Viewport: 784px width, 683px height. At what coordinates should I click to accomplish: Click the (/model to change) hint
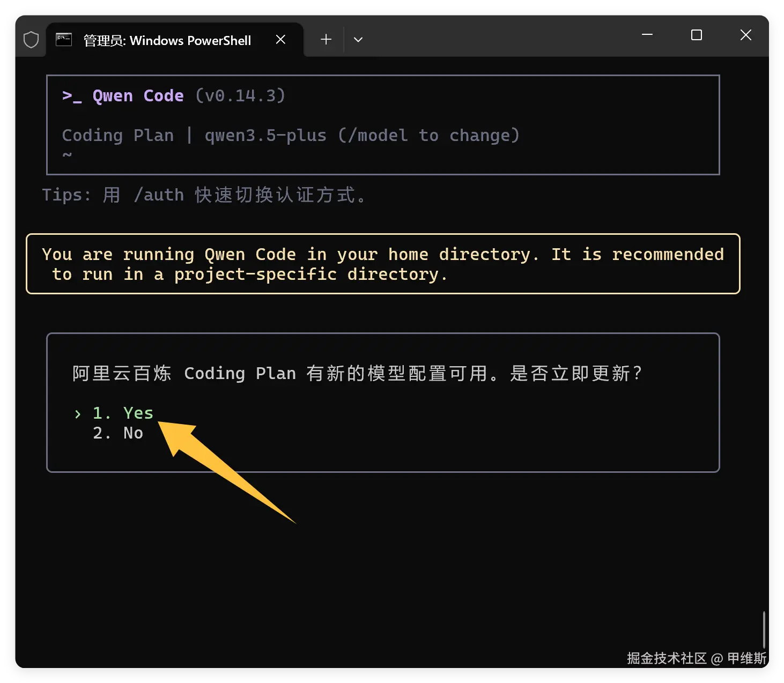pos(429,135)
